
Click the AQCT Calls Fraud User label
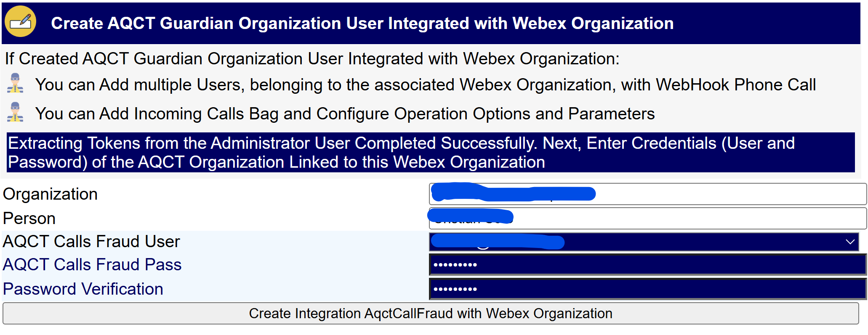point(91,242)
